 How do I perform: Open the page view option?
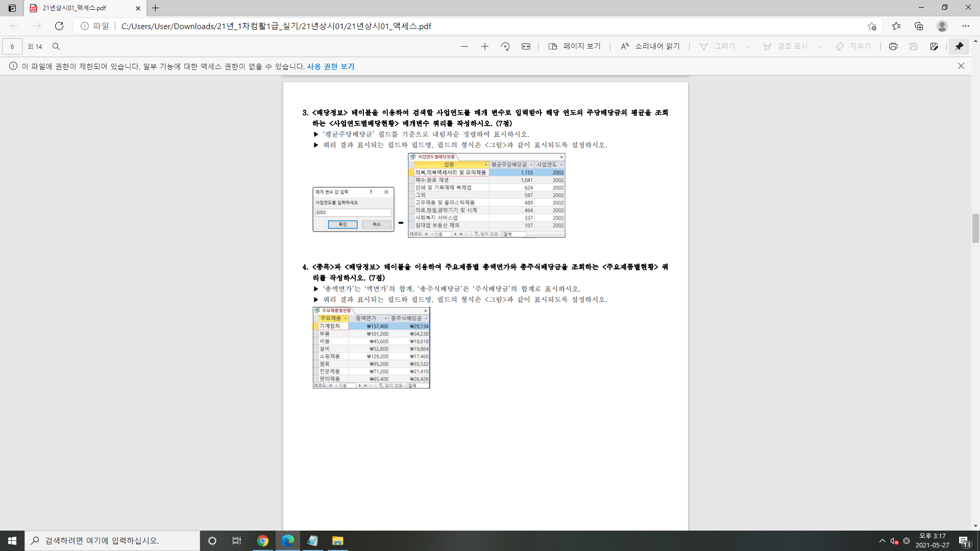(x=574, y=46)
